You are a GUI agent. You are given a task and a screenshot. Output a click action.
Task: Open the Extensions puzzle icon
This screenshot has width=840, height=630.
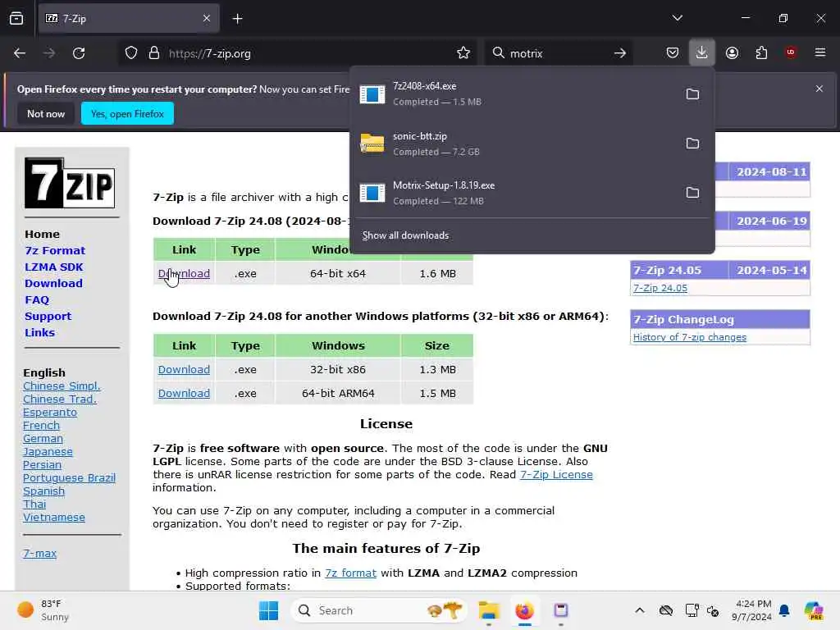pyautogui.click(x=761, y=52)
